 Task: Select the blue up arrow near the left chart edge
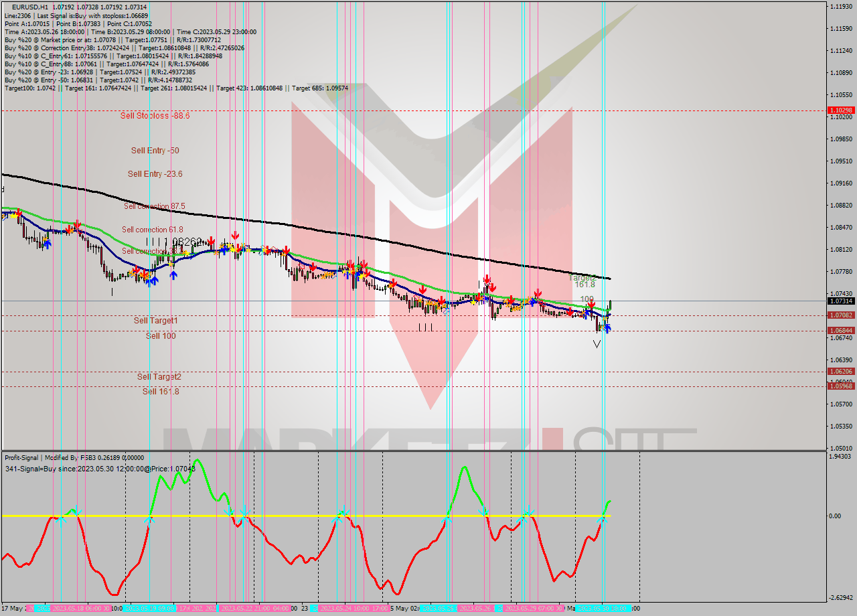coord(47,244)
